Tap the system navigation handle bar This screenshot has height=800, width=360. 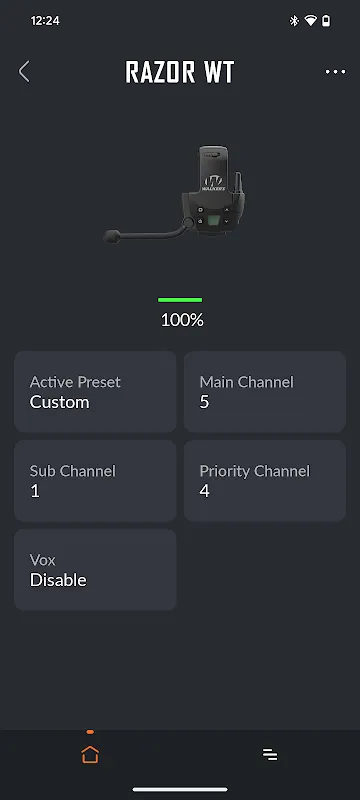click(x=180, y=789)
